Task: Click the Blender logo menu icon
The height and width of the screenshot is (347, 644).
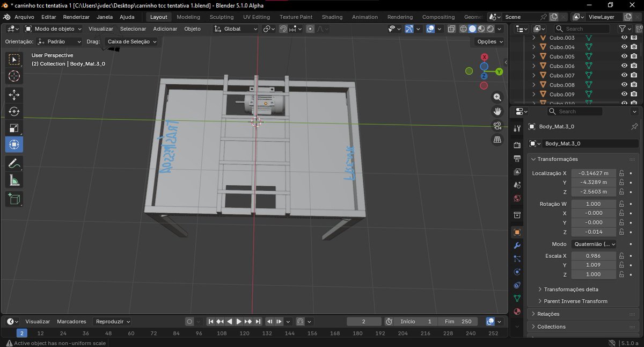Action: [x=7, y=17]
